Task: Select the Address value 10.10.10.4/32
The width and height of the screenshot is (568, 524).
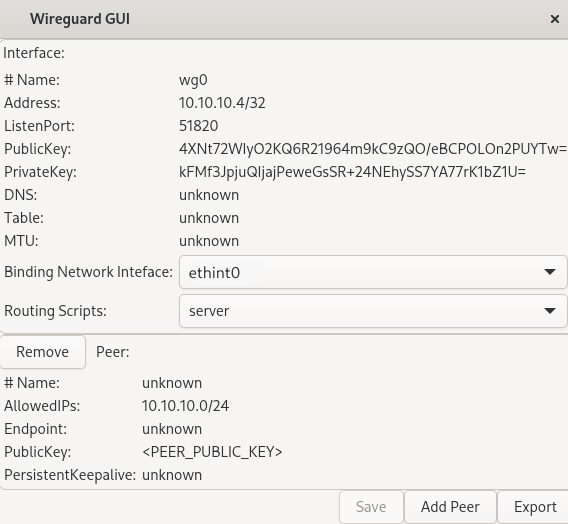Action: tap(222, 103)
